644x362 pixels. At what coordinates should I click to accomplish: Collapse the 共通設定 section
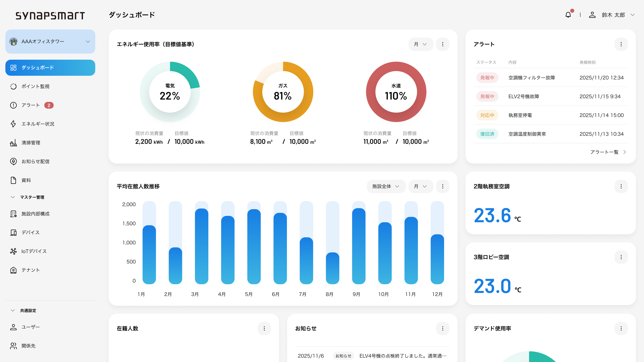pos(13,311)
